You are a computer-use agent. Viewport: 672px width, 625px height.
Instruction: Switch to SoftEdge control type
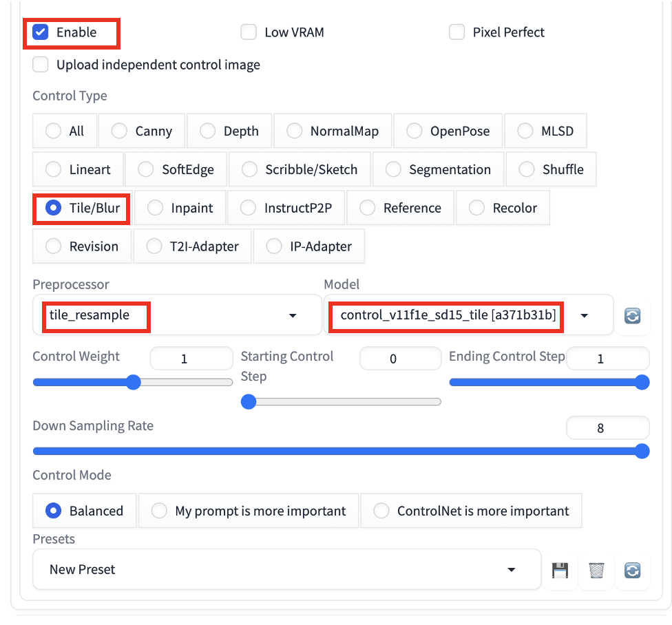click(176, 169)
